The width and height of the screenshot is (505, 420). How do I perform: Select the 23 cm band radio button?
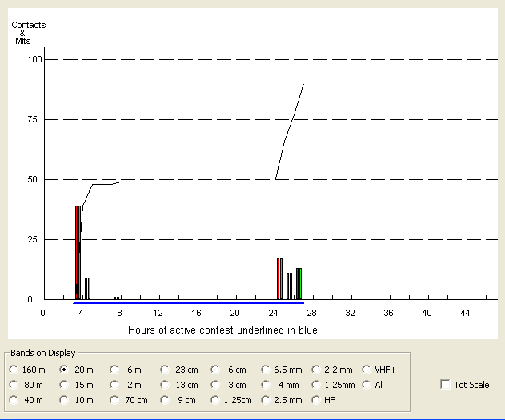(165, 370)
